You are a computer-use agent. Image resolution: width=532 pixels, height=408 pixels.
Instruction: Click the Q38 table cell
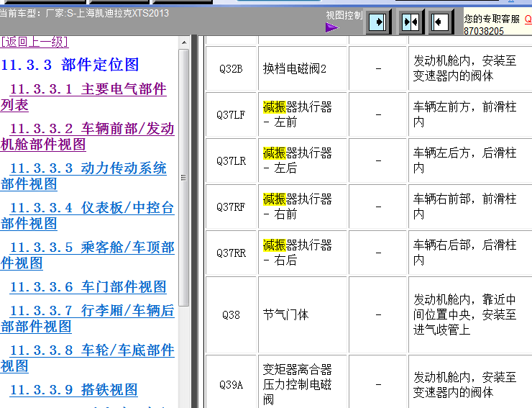point(231,315)
